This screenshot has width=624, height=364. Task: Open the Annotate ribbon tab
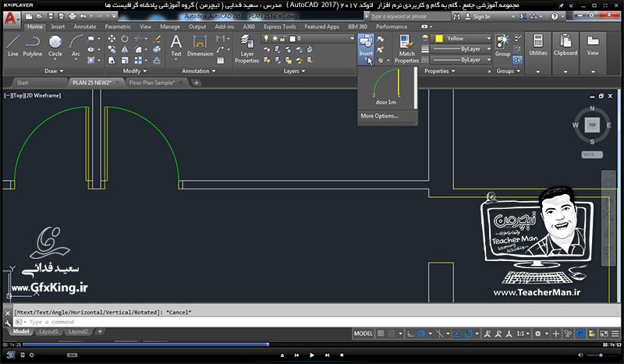pos(85,27)
